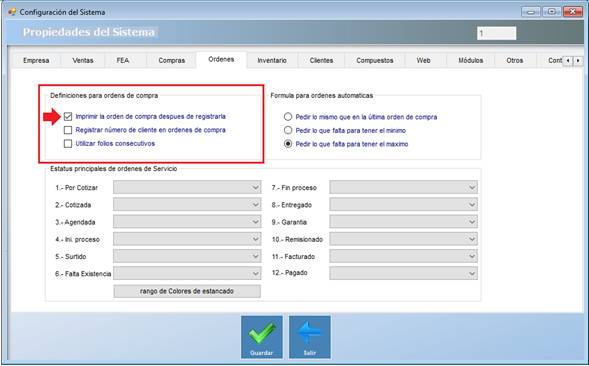Expand the Entregado dropdown
Screen dimensions: 589x366
(x=403, y=204)
